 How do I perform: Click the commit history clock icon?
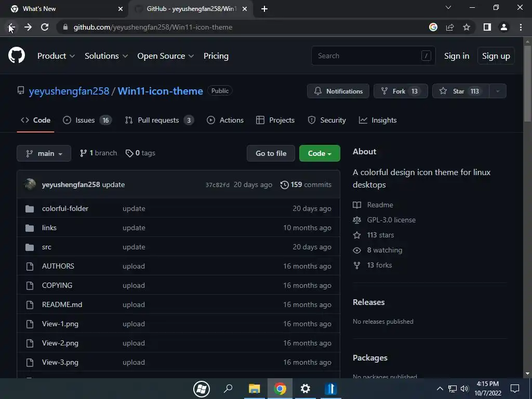click(284, 184)
